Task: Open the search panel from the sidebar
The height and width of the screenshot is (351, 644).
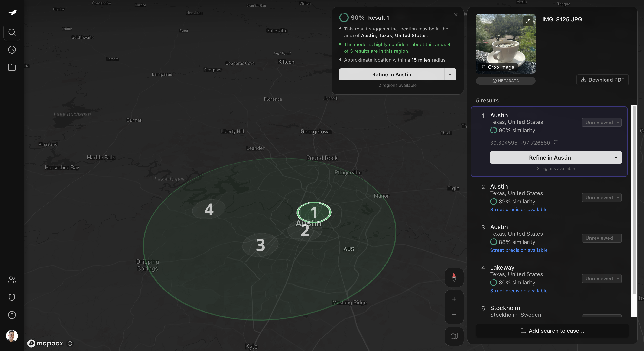Action: (12, 32)
